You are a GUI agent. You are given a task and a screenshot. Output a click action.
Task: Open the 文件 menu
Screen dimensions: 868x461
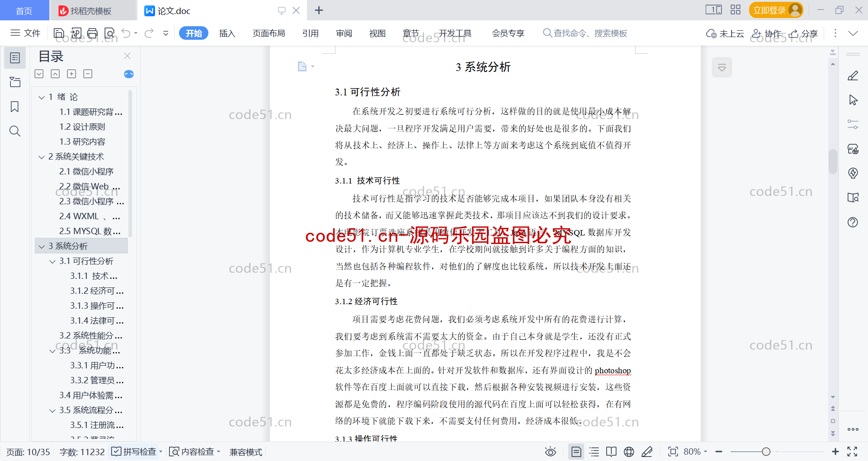[x=26, y=33]
